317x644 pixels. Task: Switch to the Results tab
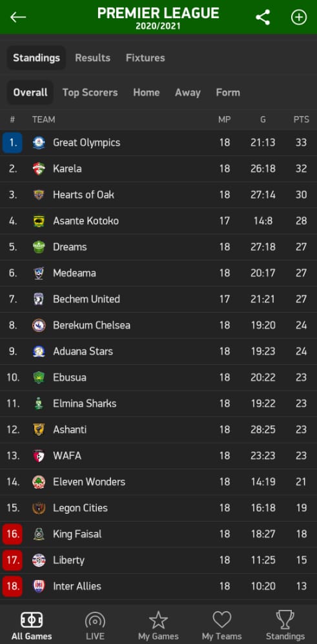click(x=92, y=58)
